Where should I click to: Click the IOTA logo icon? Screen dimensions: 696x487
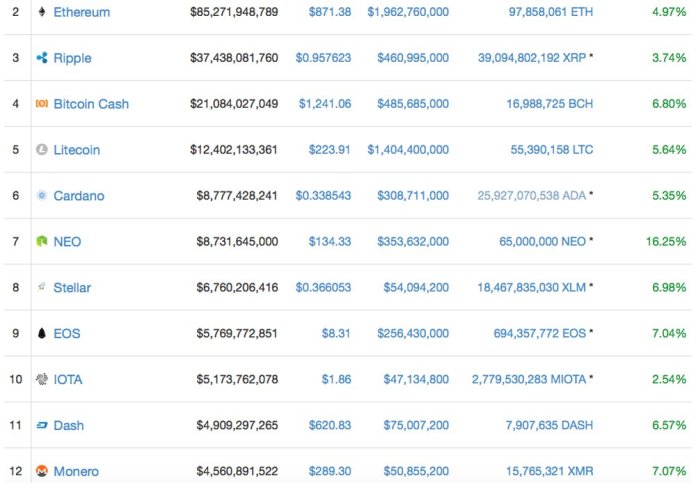tap(41, 380)
